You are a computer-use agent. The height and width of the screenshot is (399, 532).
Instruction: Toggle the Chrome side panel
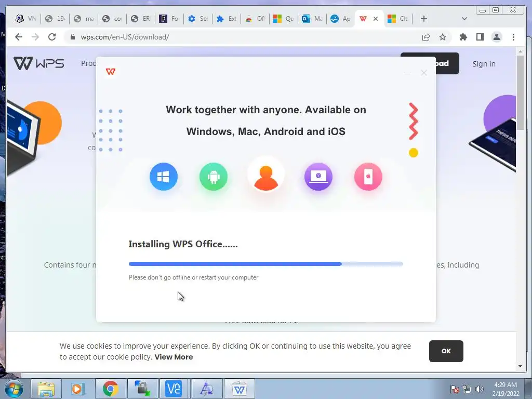[480, 37]
